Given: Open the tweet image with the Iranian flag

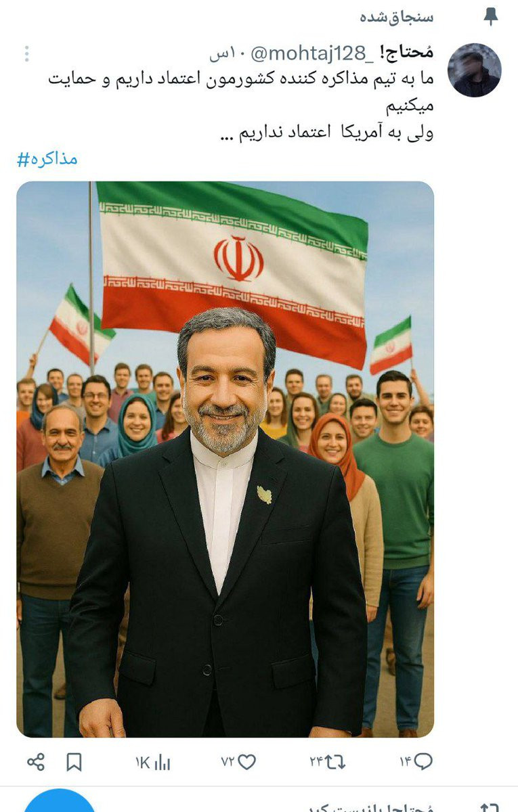Looking at the screenshot, I should 225,459.
